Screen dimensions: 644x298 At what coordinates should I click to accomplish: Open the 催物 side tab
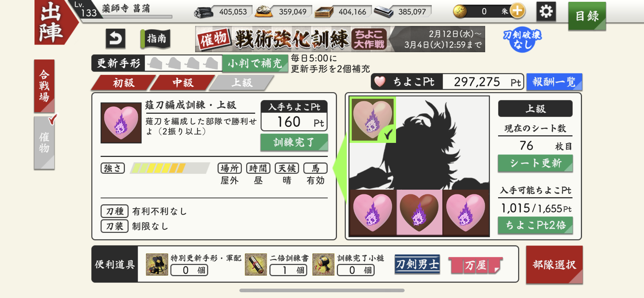click(x=44, y=143)
